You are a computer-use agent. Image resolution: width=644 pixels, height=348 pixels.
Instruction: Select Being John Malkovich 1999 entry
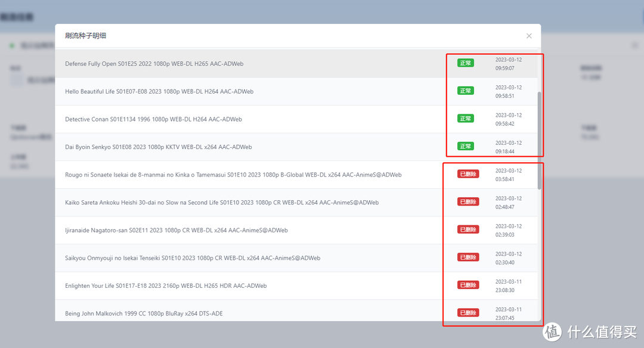pyautogui.click(x=144, y=313)
